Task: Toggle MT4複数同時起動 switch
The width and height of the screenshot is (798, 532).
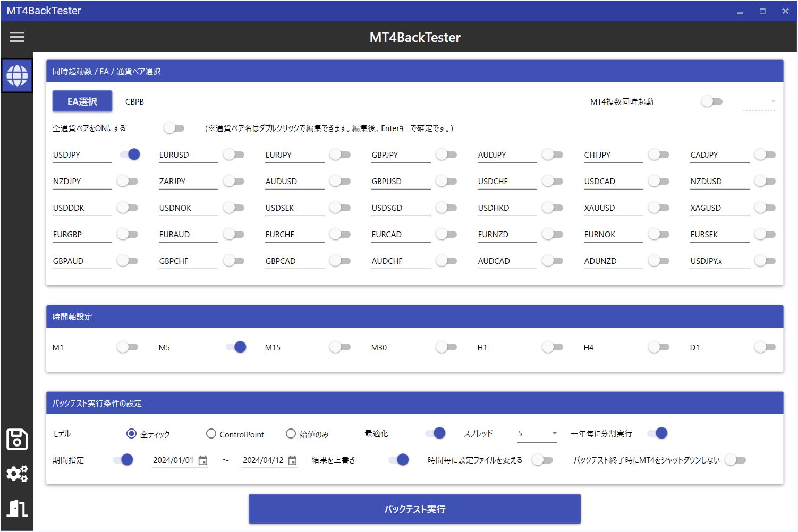Action: point(712,101)
